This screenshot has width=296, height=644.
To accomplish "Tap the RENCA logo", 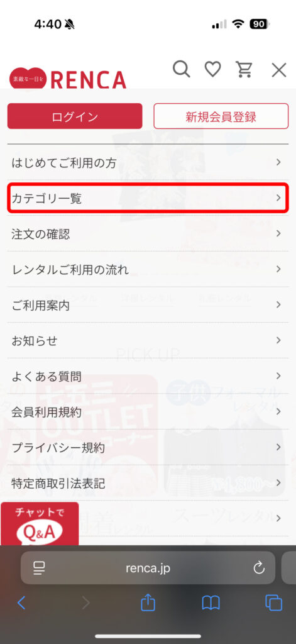I will pos(68,79).
